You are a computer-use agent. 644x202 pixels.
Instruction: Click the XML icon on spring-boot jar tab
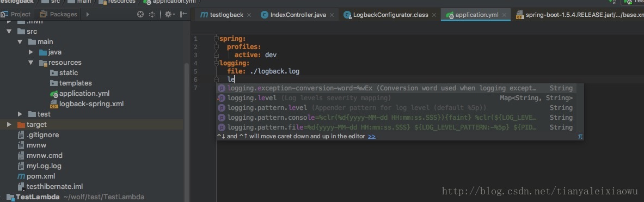[x=520, y=15]
